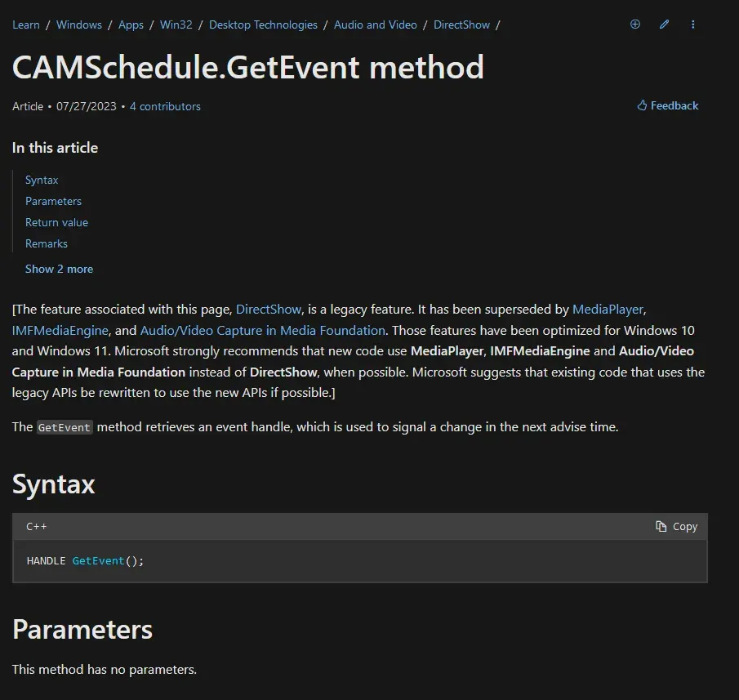Open Desktop Technologies breadcrumb
739x700 pixels.
click(x=263, y=25)
